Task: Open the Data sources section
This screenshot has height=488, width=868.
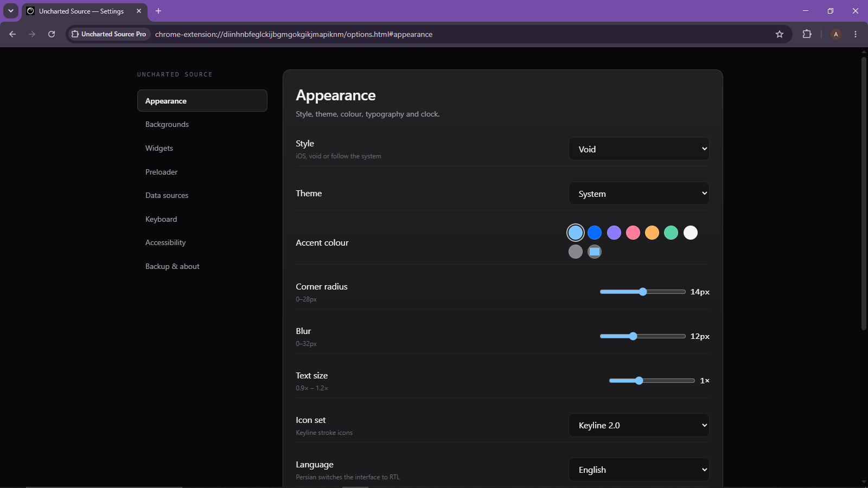Action: point(202,195)
